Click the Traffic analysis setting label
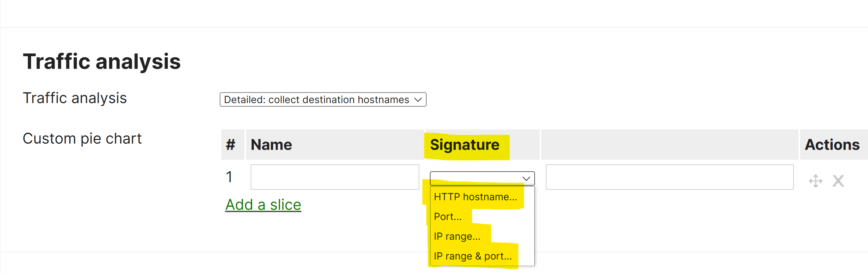This screenshot has height=274, width=868. 74,98
